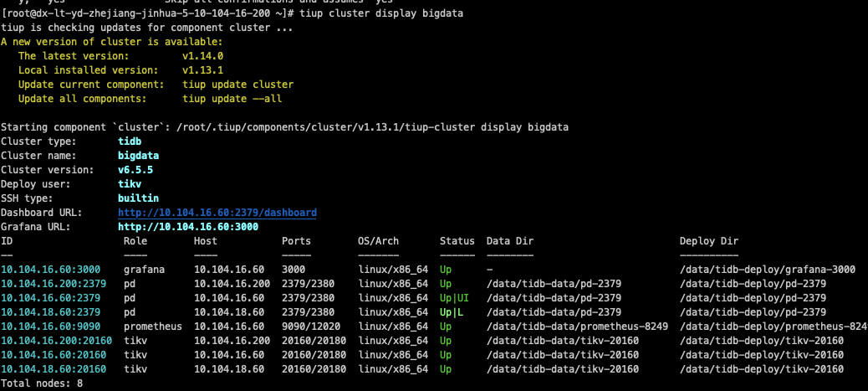Click the latest version v1.14.0
868x391 pixels.
point(205,56)
